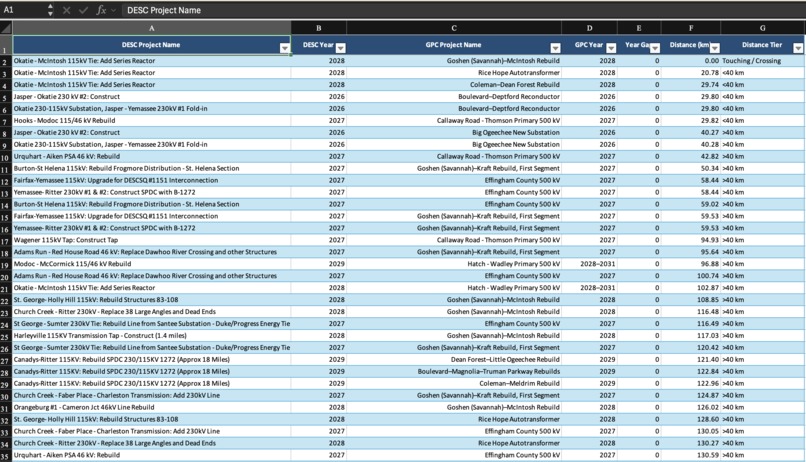Click the 'Dean Forest–Little Ogeechee Rebuild' cell

454,359
